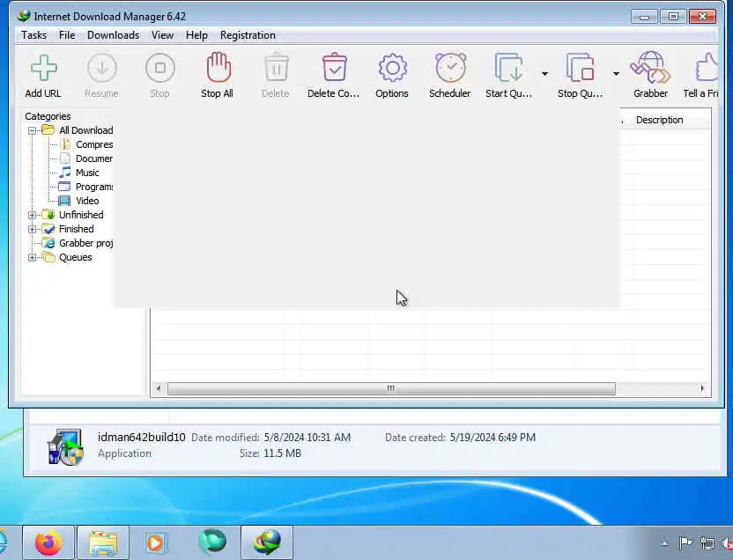Click the Date modified value 5/8/2024 10:31 AM
Viewport: 733px width, 560px height.
click(x=307, y=438)
